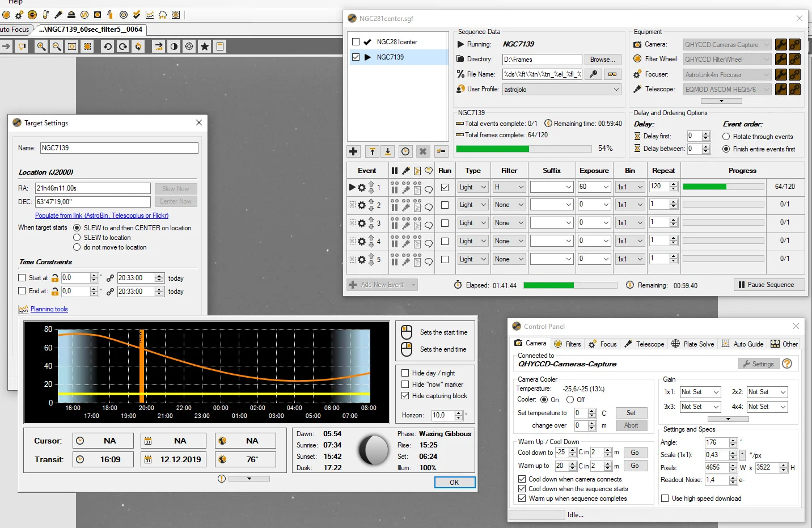The image size is (812, 528).
Task: Click the black star icon in image toolbar
Action: tap(205, 47)
